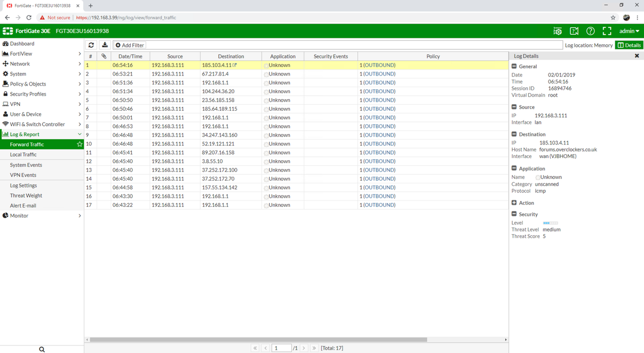Image resolution: width=644 pixels, height=353 pixels.
Task: Click the page number input field
Action: click(x=281, y=348)
